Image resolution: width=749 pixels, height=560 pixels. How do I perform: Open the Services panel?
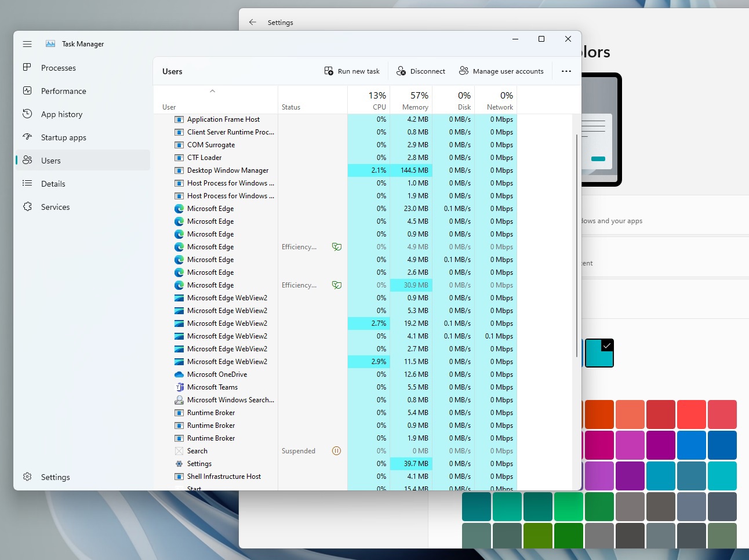coord(55,206)
